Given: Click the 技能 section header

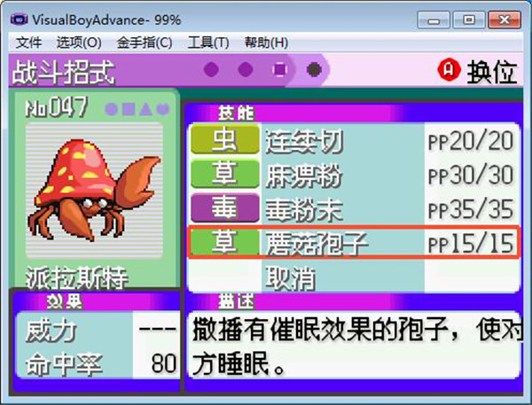Looking at the screenshot, I should tap(236, 113).
